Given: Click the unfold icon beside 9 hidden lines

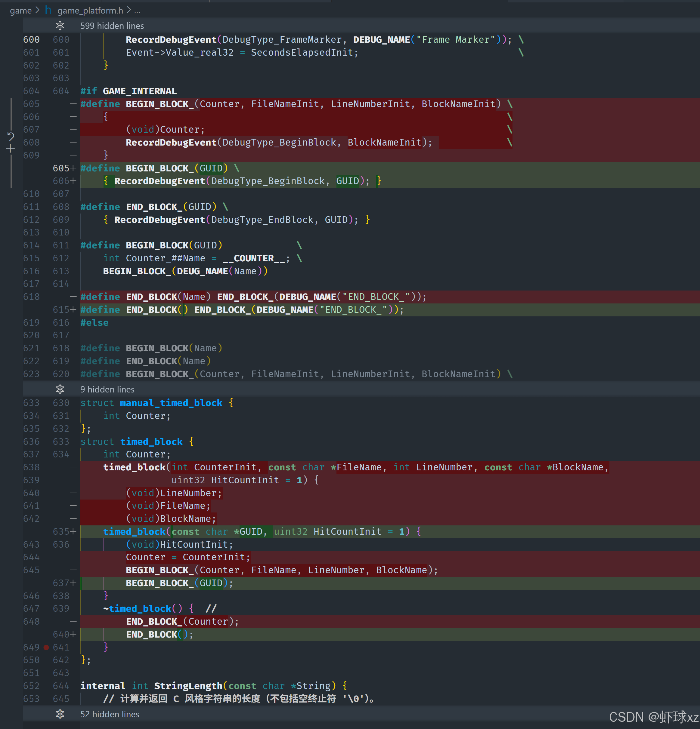Looking at the screenshot, I should 60,389.
